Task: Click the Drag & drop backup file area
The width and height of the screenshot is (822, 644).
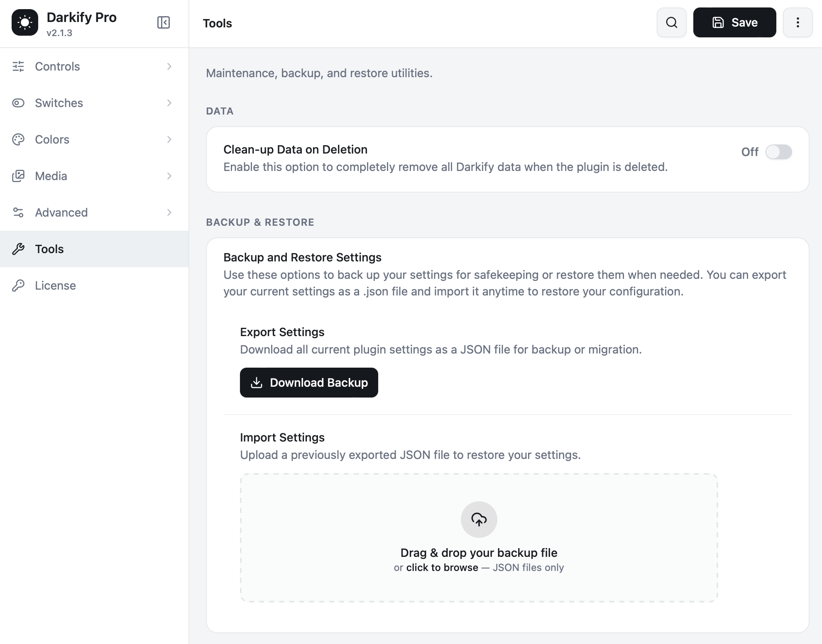Action: point(479,538)
